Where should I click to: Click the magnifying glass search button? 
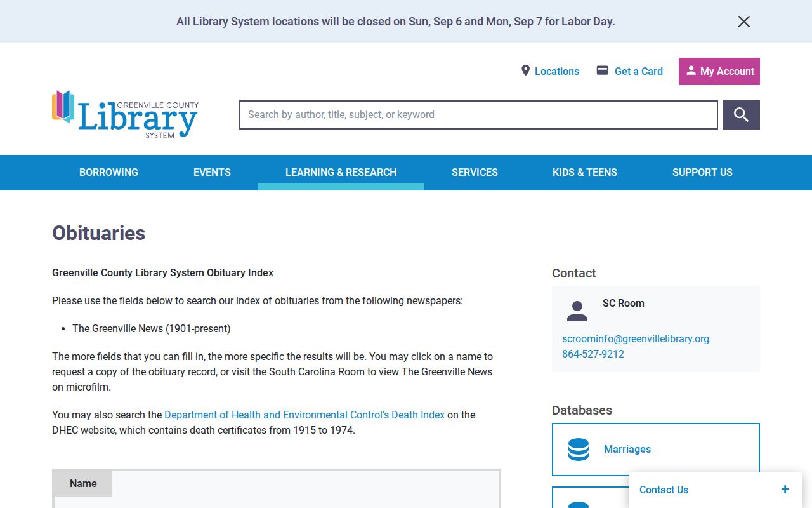coord(742,115)
